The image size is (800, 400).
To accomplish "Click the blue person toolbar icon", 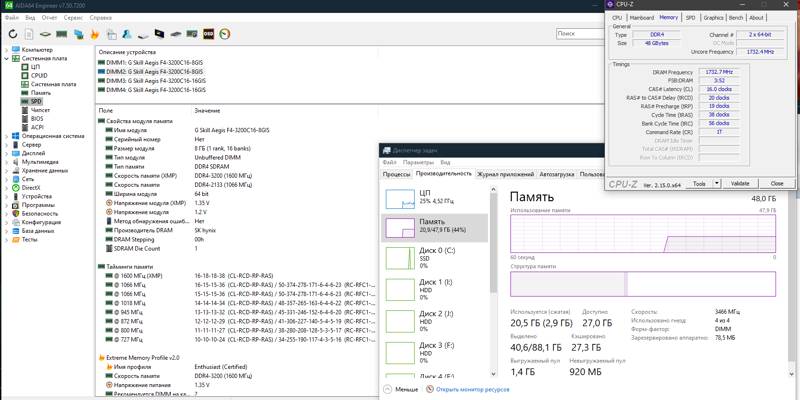I will (x=127, y=34).
